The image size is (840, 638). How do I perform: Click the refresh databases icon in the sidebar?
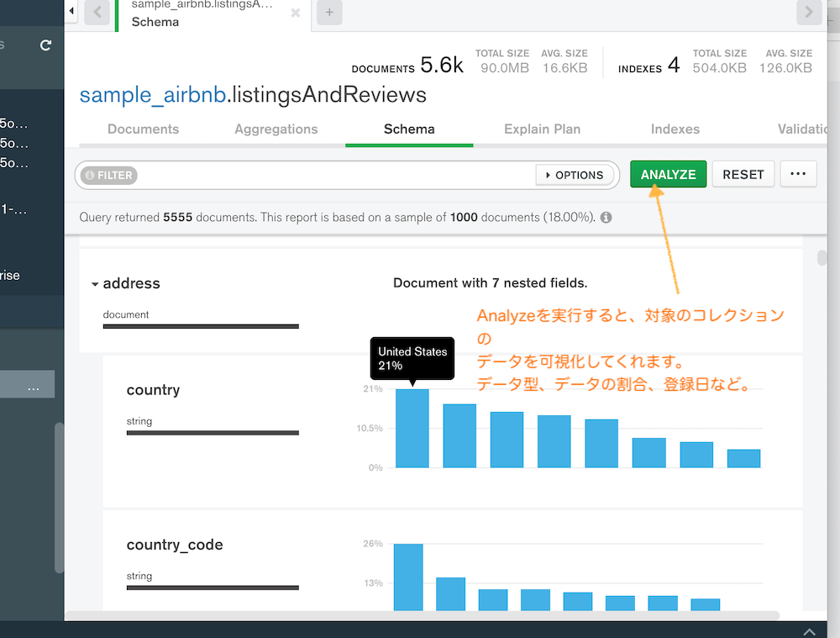tap(46, 45)
